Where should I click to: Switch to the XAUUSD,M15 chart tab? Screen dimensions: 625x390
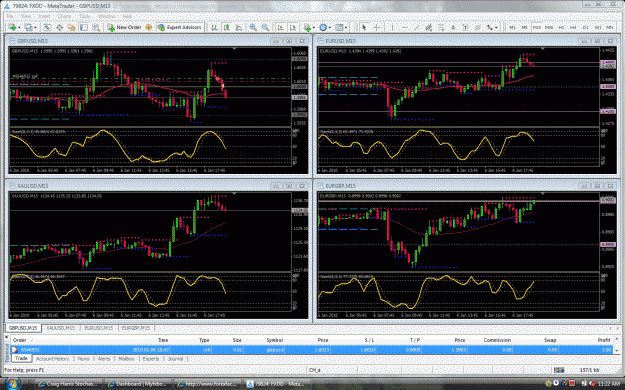tap(60, 328)
